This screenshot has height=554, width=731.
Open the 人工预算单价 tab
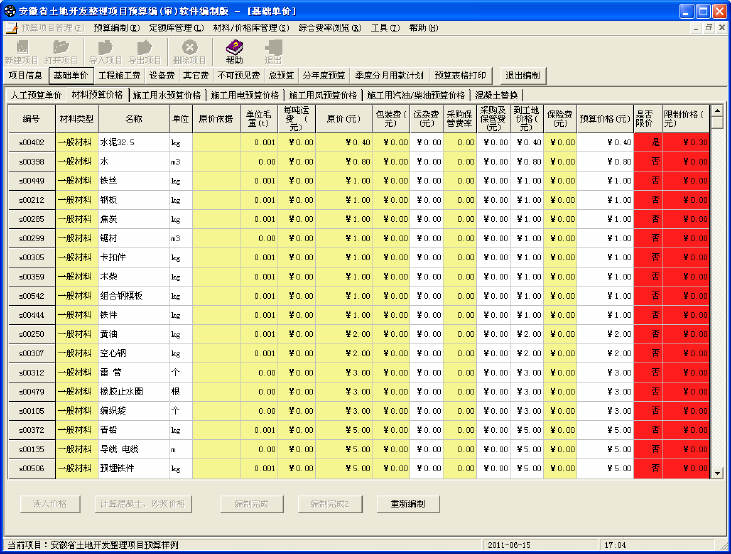36,95
